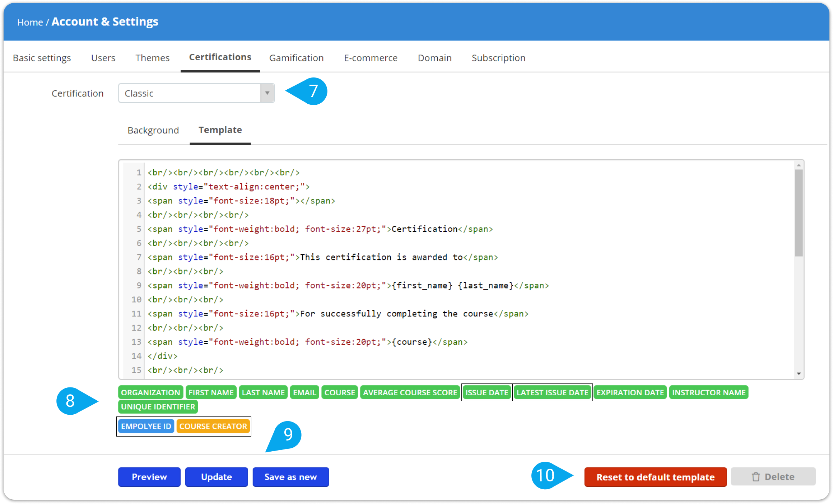Insert the AVERAGE COURSE SCORE tag
This screenshot has width=833, height=504.
pos(410,392)
